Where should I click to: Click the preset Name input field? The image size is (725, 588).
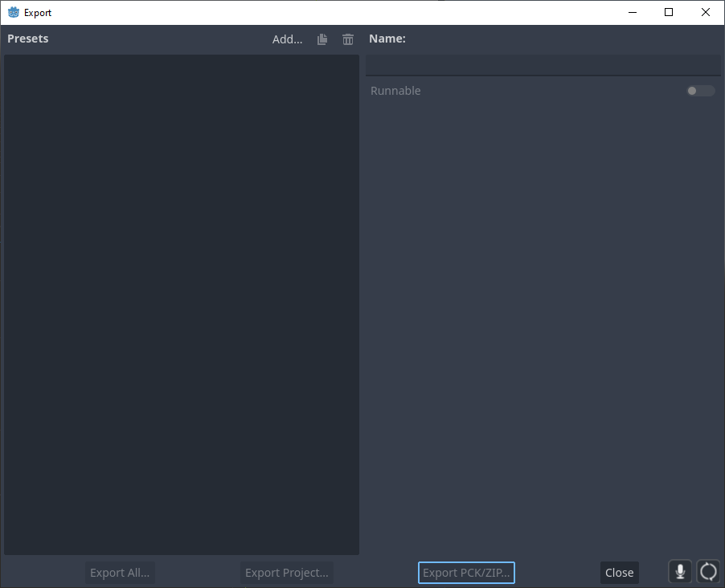[x=543, y=65]
